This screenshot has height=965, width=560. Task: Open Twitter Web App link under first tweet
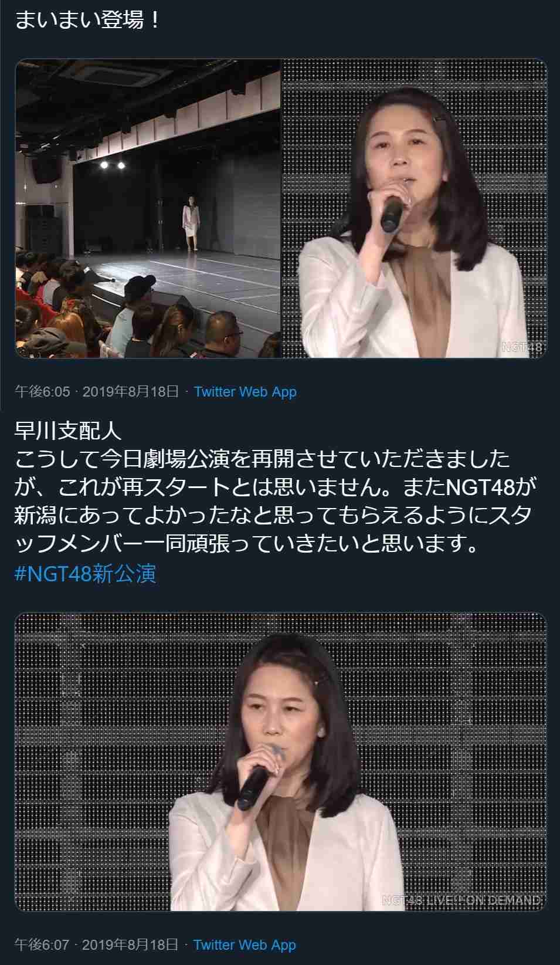[x=245, y=392]
